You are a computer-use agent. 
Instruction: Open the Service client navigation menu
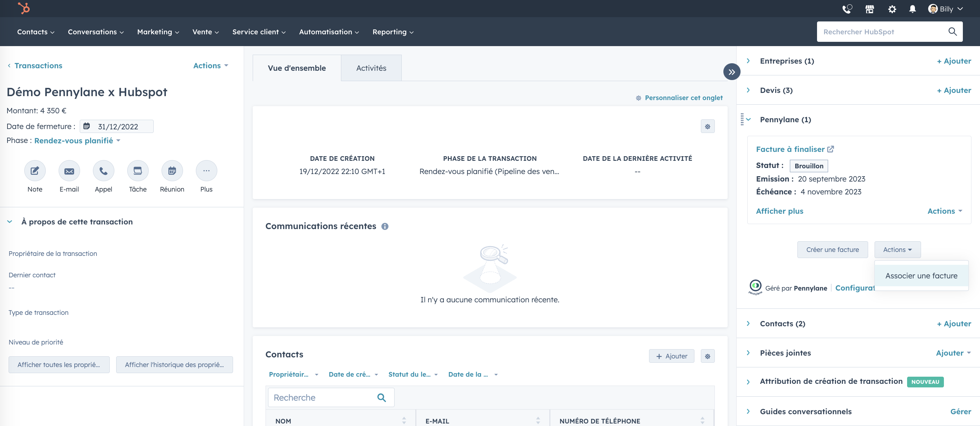(x=259, y=32)
